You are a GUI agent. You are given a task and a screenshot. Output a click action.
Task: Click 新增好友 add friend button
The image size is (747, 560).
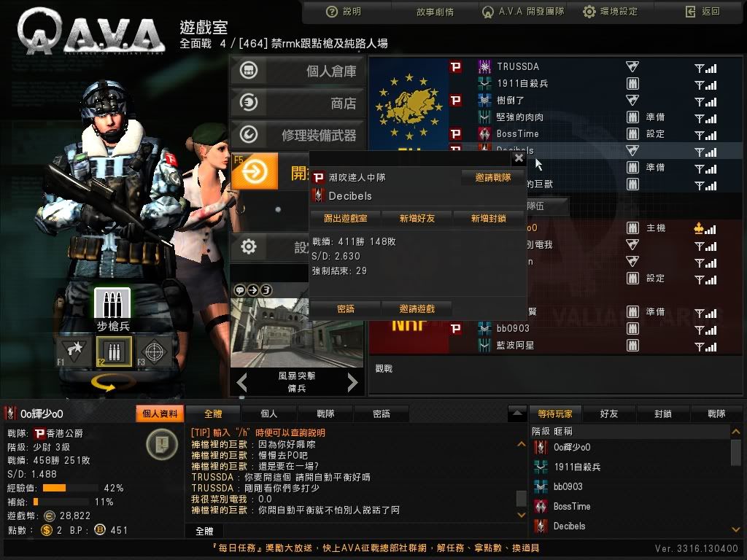(417, 219)
